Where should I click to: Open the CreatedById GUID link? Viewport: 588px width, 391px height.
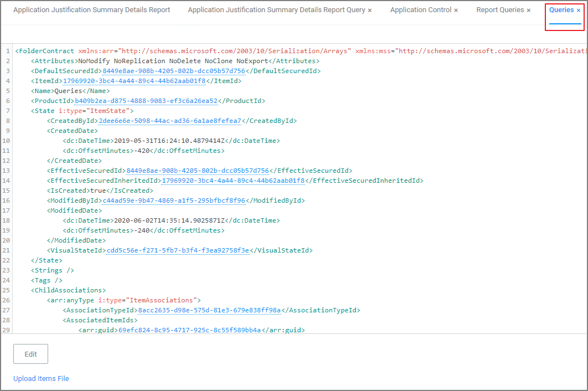[169, 121]
